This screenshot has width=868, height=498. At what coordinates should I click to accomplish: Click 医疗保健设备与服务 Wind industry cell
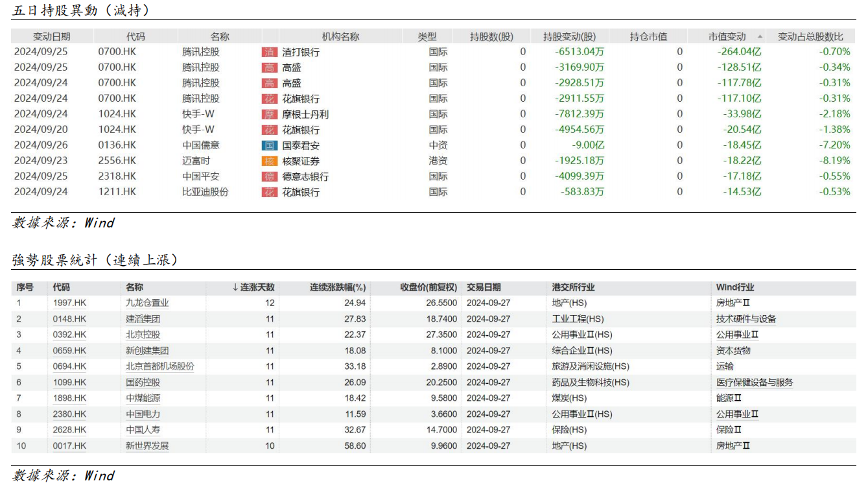(x=755, y=383)
